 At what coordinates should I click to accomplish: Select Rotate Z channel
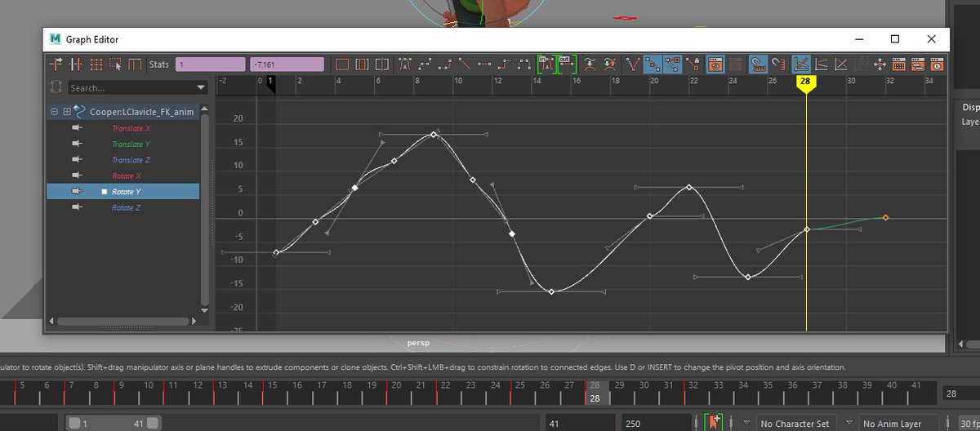click(127, 207)
